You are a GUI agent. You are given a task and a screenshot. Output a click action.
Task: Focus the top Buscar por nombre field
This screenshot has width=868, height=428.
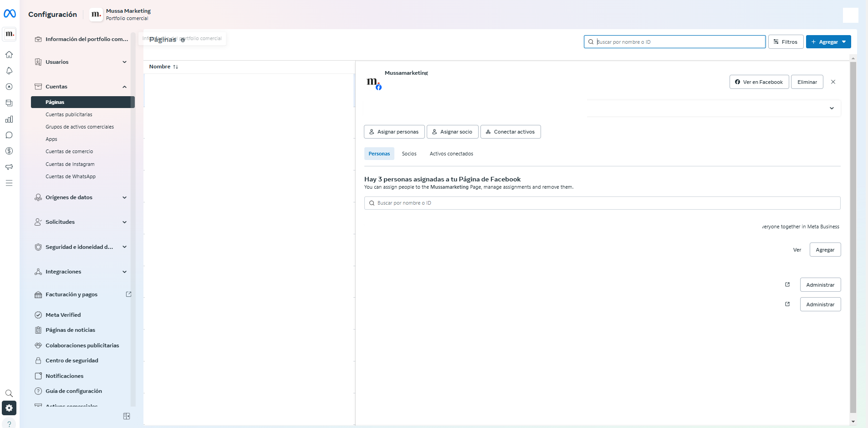(x=675, y=42)
